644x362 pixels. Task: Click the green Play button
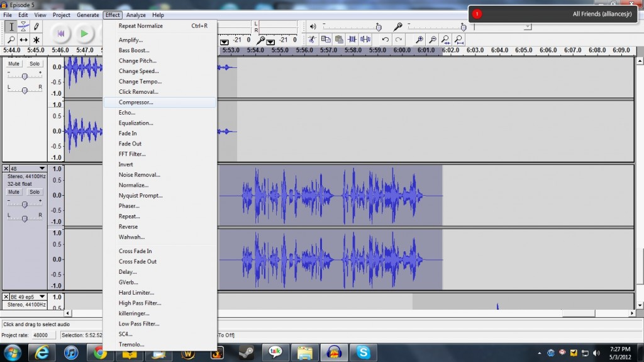point(84,33)
